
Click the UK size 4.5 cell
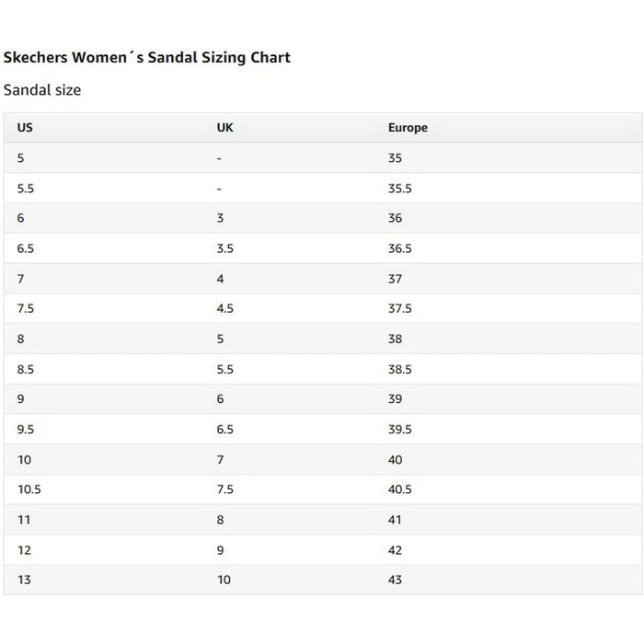point(224,308)
